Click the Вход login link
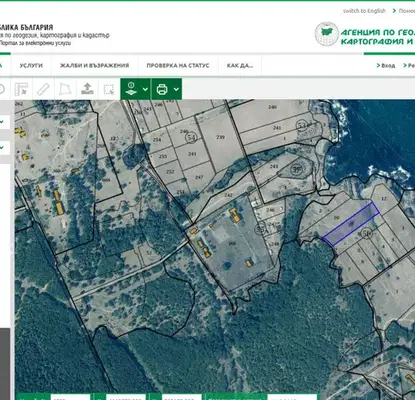This screenshot has height=400, width=415. pos(386,65)
